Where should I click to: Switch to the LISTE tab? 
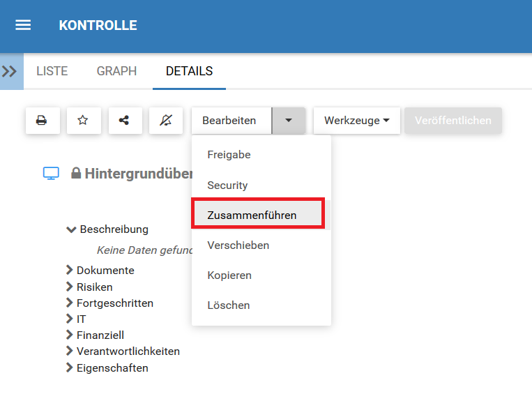(x=52, y=71)
